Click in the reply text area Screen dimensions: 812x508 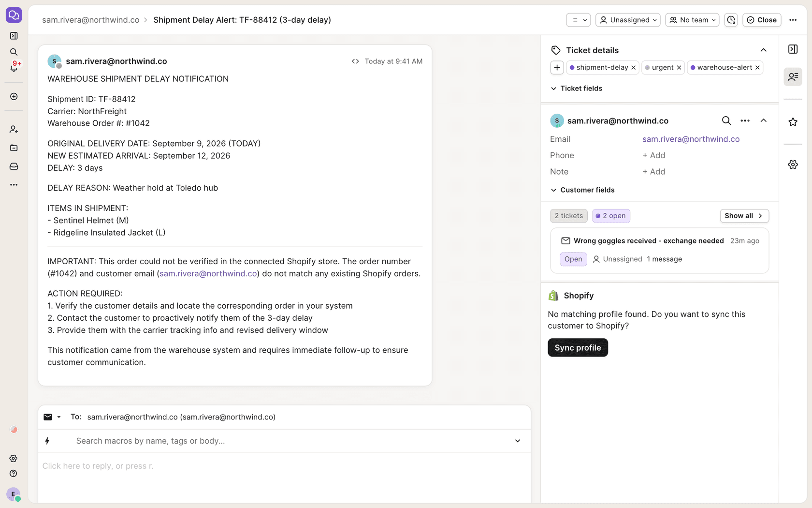point(284,478)
